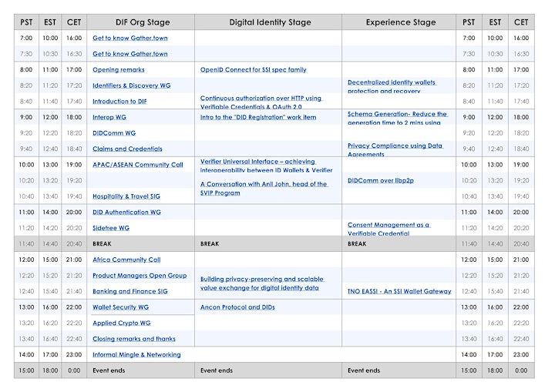Select 'Event ends' in Digital Identity Stage column
Image resolution: width=555 pixels, height=392 pixels.
click(x=268, y=370)
